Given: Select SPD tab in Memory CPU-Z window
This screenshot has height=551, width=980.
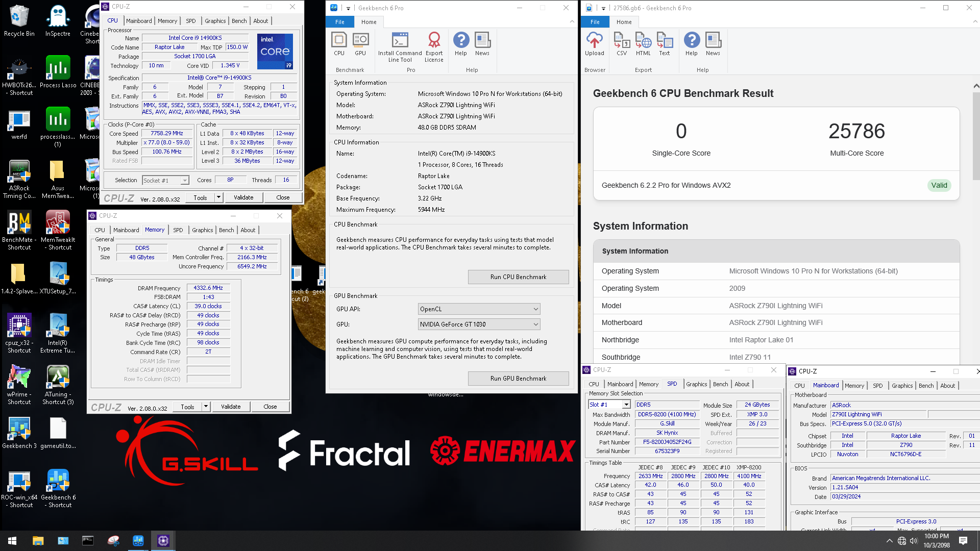Looking at the screenshot, I should click(178, 230).
